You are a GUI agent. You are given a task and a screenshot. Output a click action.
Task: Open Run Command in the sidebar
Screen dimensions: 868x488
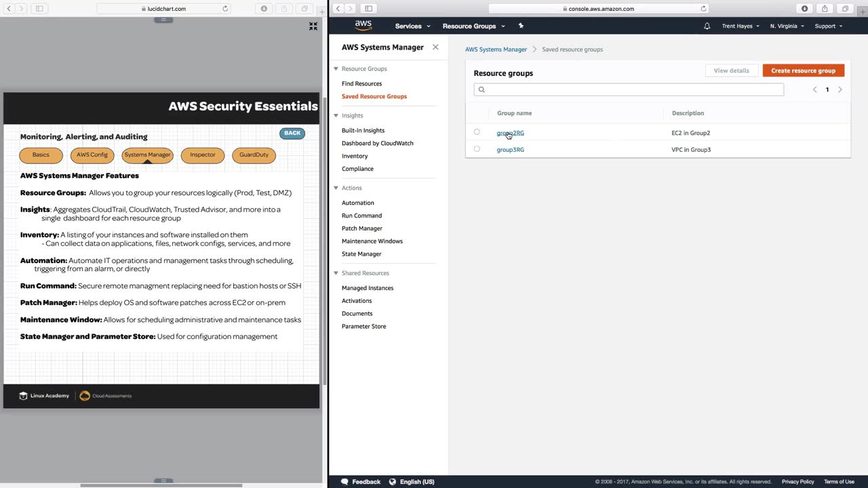coord(361,216)
